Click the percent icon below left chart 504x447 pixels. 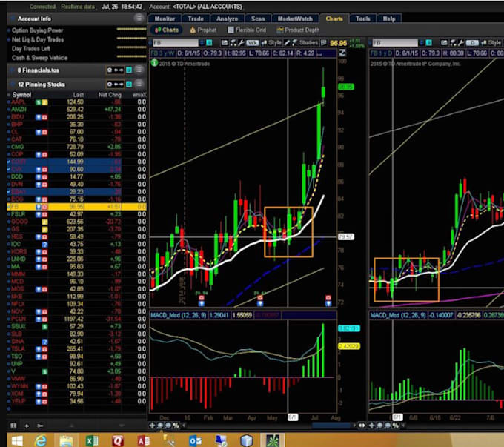[x=176, y=426]
